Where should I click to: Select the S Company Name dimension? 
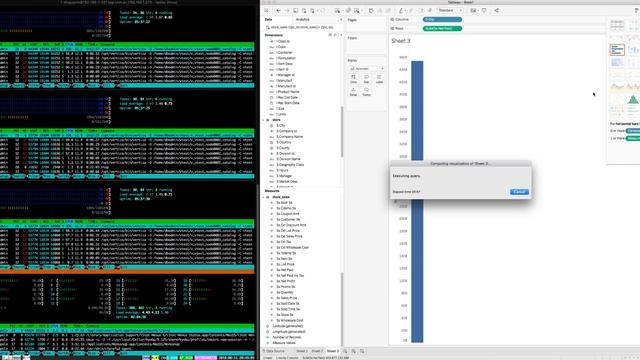click(289, 137)
